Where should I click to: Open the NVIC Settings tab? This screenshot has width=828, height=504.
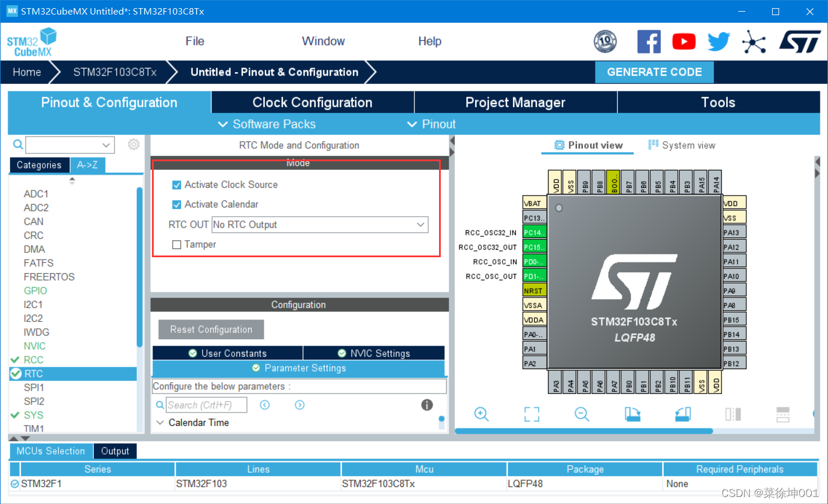tap(374, 353)
